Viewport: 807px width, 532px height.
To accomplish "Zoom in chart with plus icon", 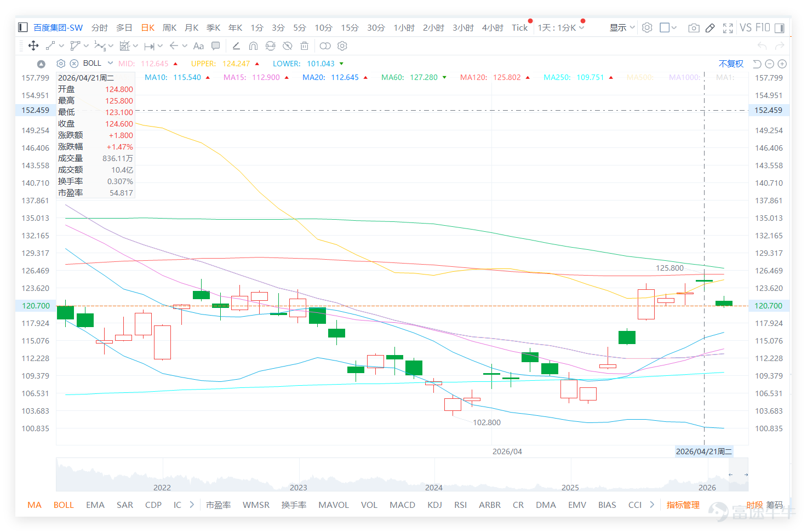I will pyautogui.click(x=782, y=64).
